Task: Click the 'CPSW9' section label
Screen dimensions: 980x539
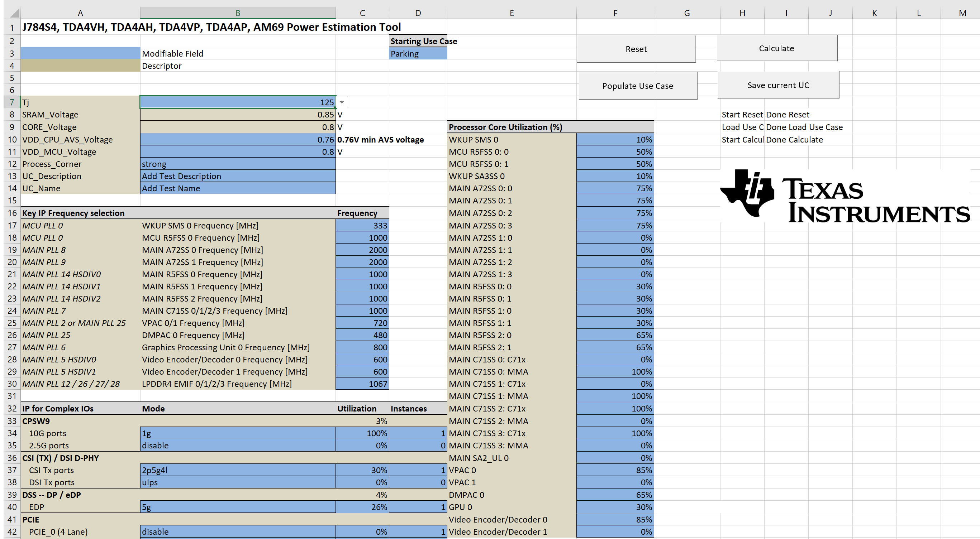Action: [x=36, y=421]
